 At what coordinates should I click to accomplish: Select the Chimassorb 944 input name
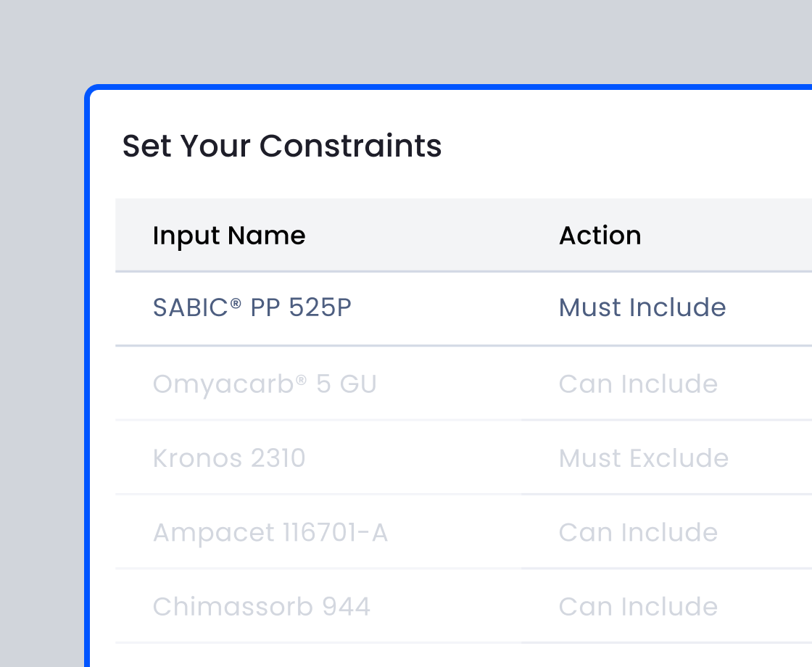point(261,607)
